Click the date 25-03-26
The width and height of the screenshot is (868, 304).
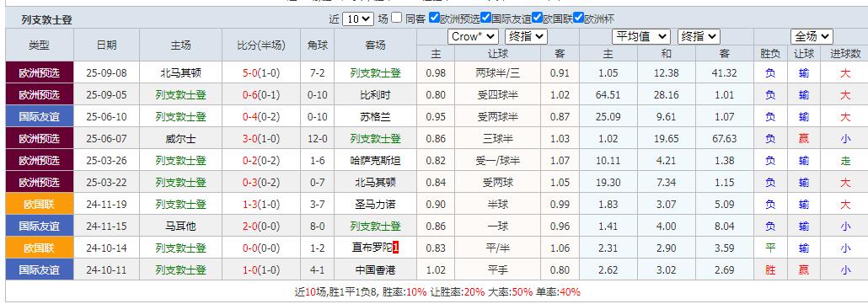point(106,161)
